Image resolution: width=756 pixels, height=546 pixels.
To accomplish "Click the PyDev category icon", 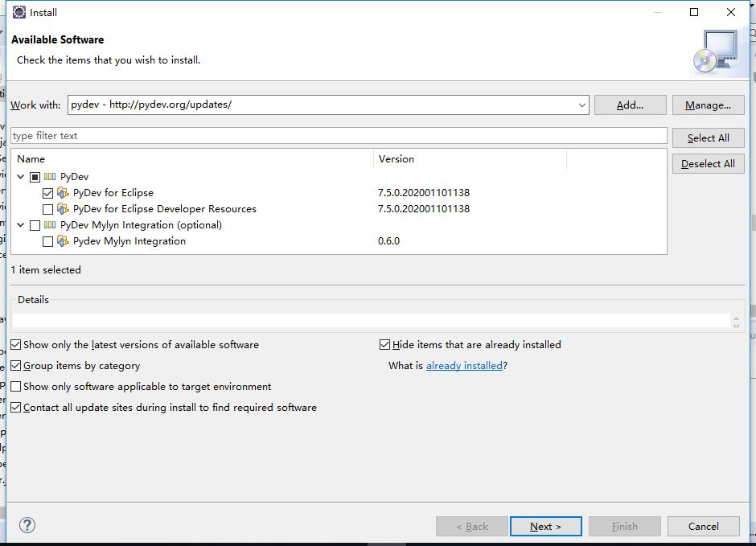I will [x=50, y=177].
